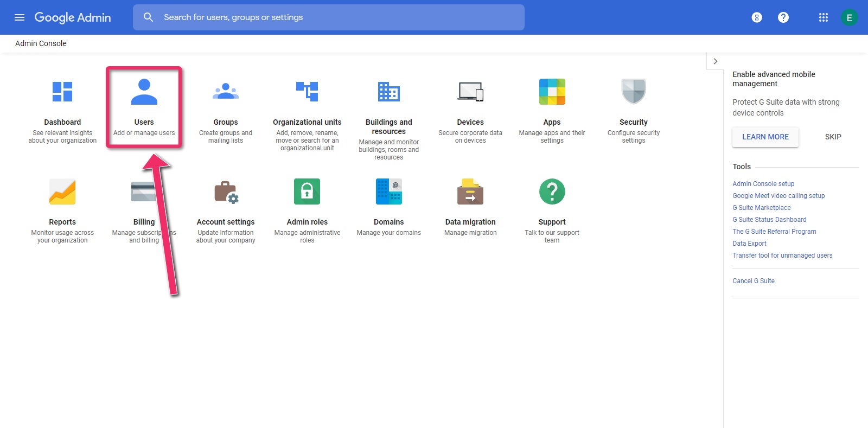
Task: Open the Support question mark icon
Action: click(552, 191)
